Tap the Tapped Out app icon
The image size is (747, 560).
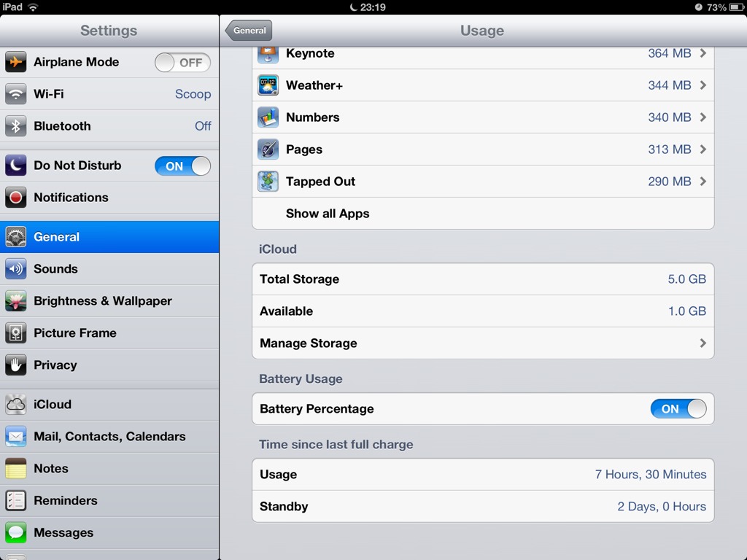[x=268, y=182]
